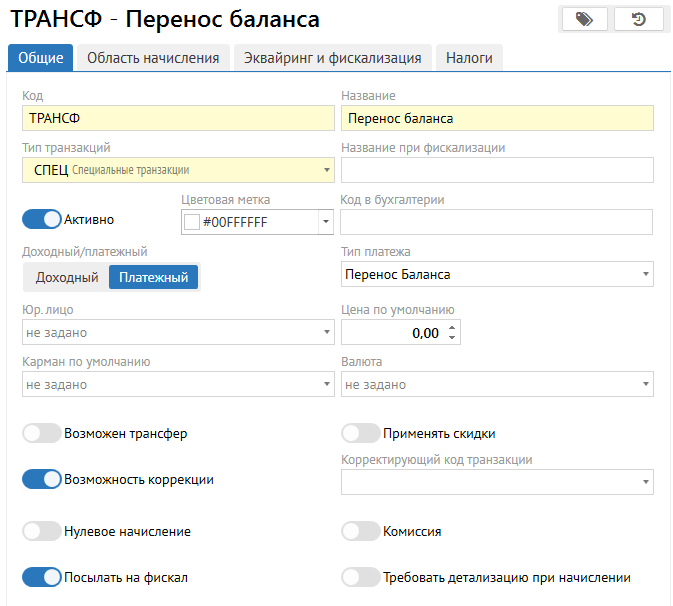The image size is (673, 606).
Task: Select the Доходный option button
Action: [67, 277]
